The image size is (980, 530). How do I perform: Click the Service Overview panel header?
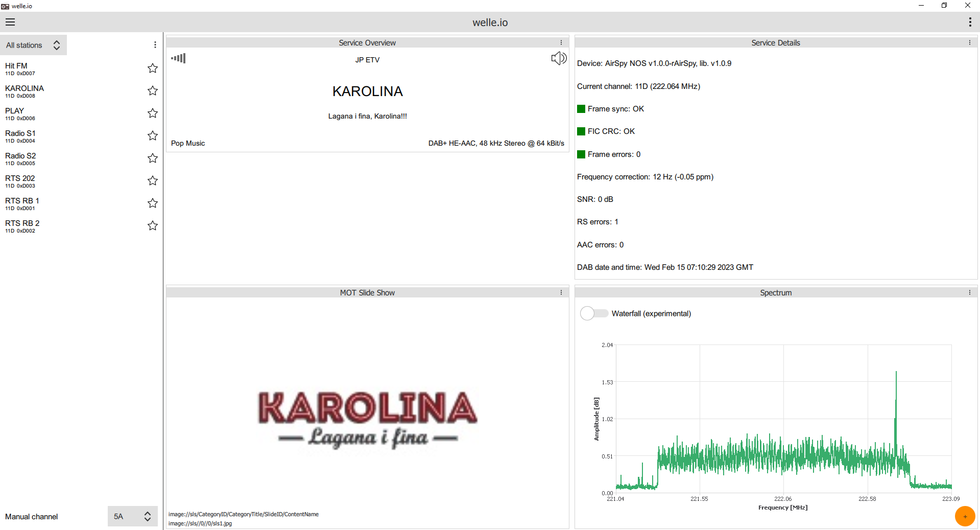[x=367, y=43]
